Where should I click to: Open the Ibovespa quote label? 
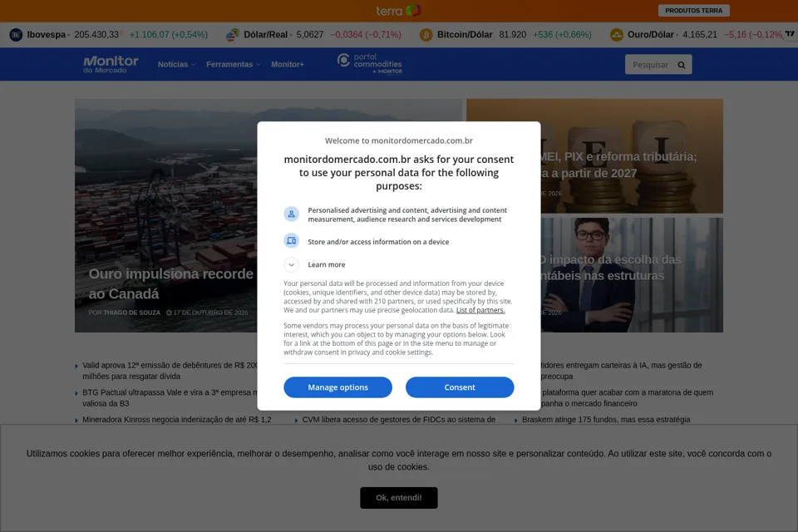47,35
